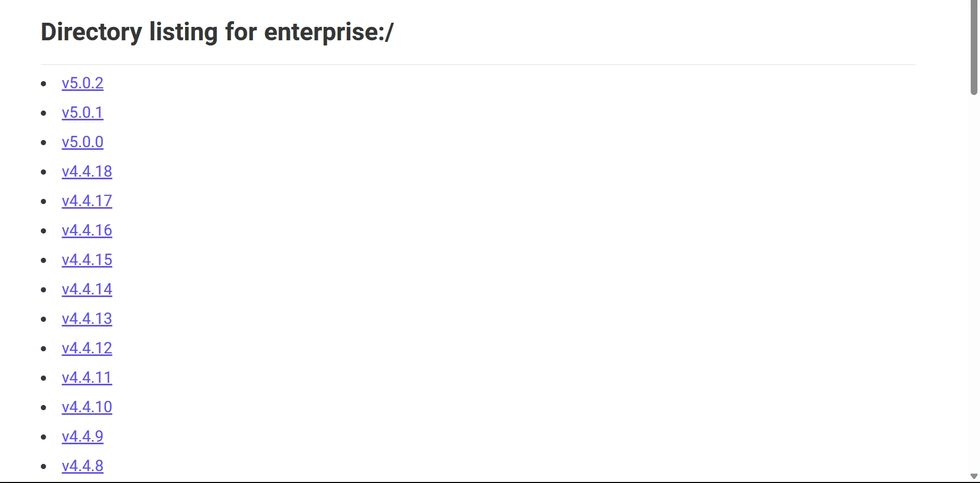980x483 pixels.
Task: Open the v5.0.1 directory link
Action: tap(83, 113)
